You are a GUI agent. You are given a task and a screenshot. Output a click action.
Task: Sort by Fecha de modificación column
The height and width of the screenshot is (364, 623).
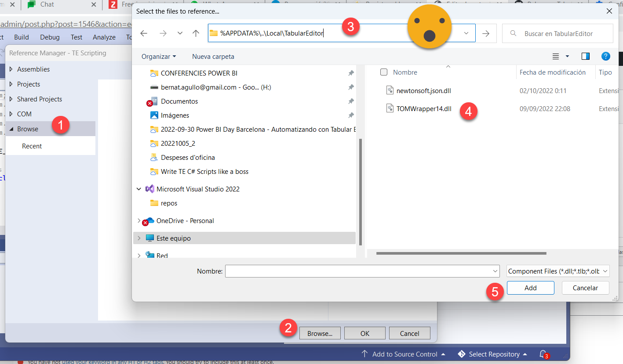pos(553,72)
